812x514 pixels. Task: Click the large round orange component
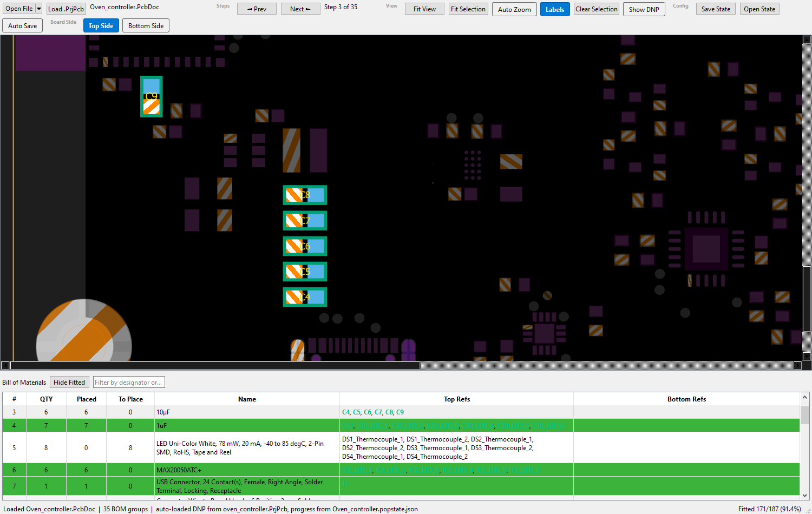(84, 331)
